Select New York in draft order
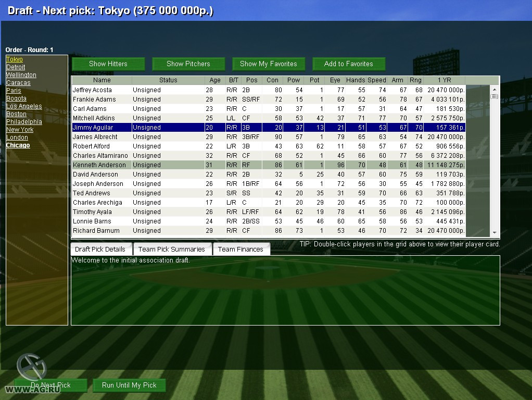Viewport: 532px width, 400px height. (x=20, y=130)
